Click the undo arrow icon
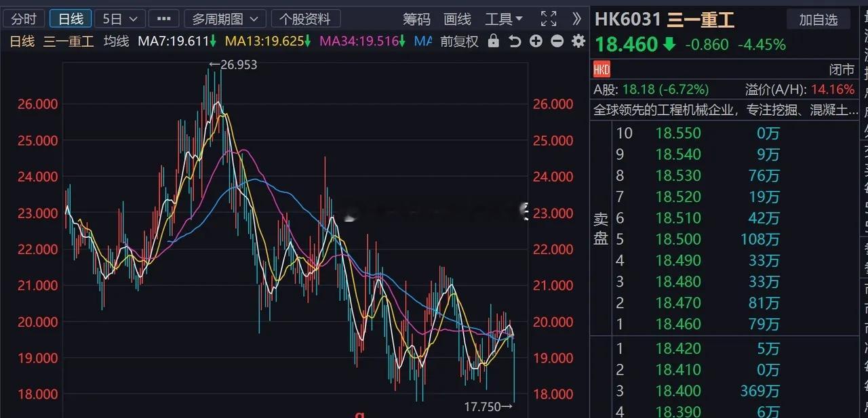Image resolution: width=868 pixels, height=418 pixels. (515, 41)
